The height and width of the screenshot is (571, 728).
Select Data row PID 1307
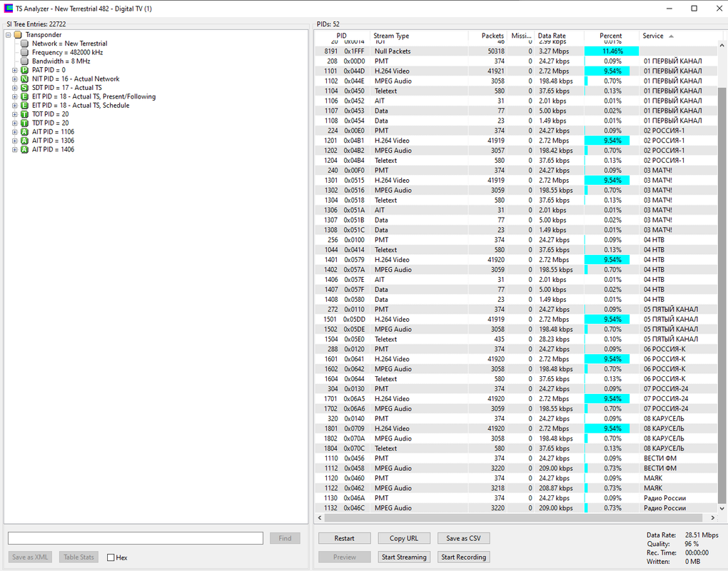coord(516,220)
